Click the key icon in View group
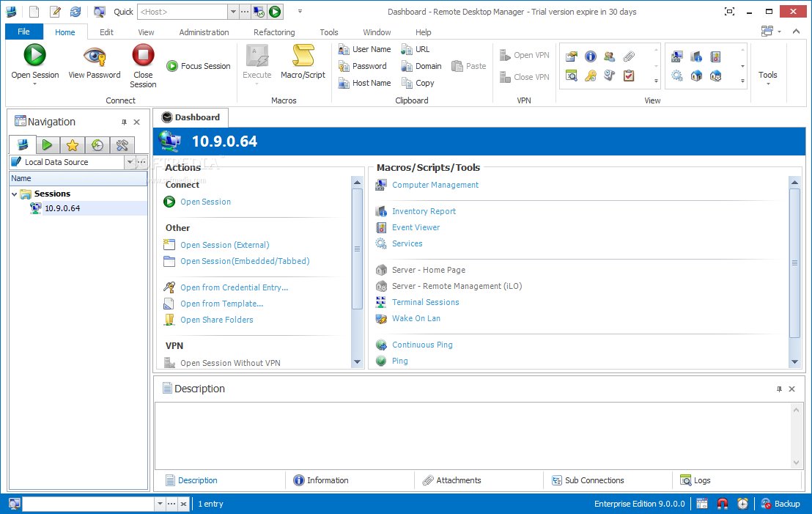This screenshot has width=812, height=514. (x=591, y=76)
